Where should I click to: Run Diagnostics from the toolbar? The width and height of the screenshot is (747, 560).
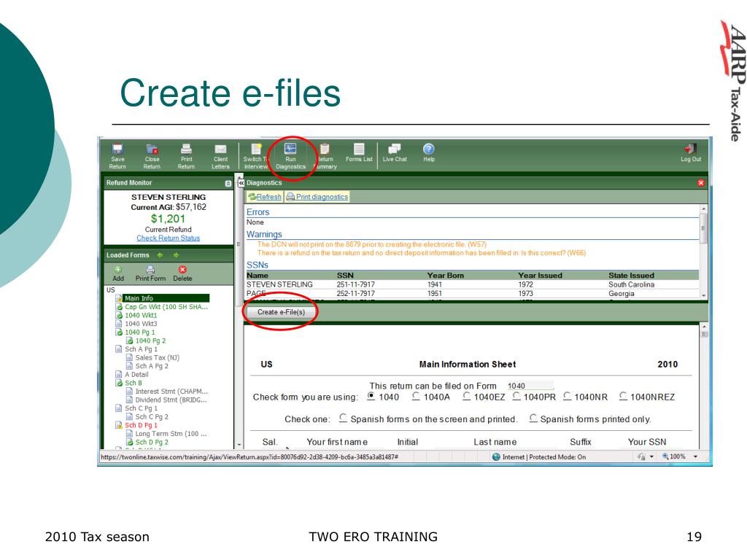(290, 156)
